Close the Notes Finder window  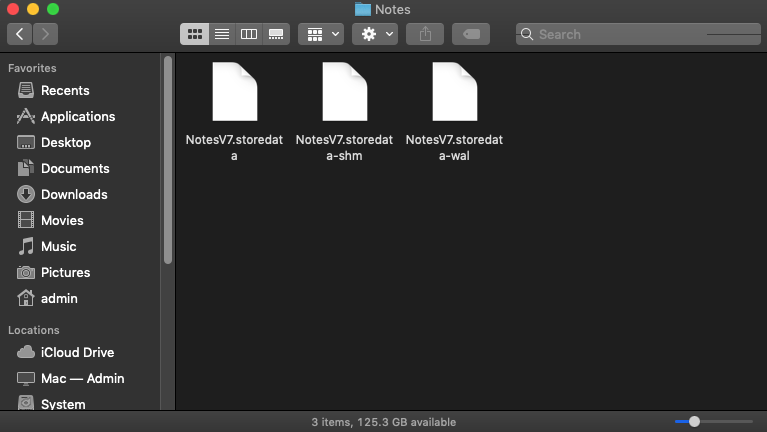click(13, 9)
